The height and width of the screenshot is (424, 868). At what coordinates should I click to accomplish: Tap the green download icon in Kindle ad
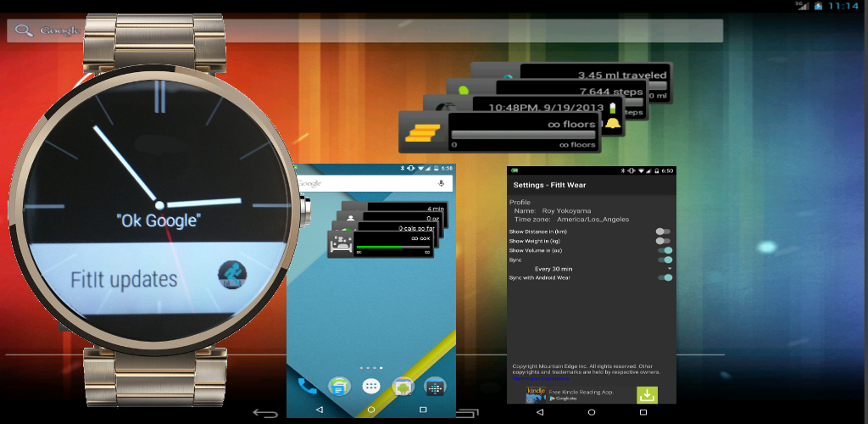tap(647, 395)
